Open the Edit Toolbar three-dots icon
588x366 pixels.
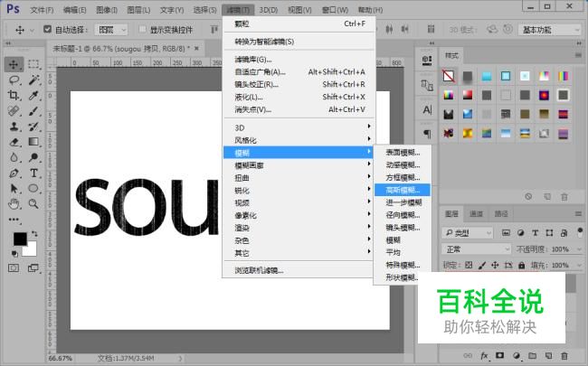pos(14,220)
